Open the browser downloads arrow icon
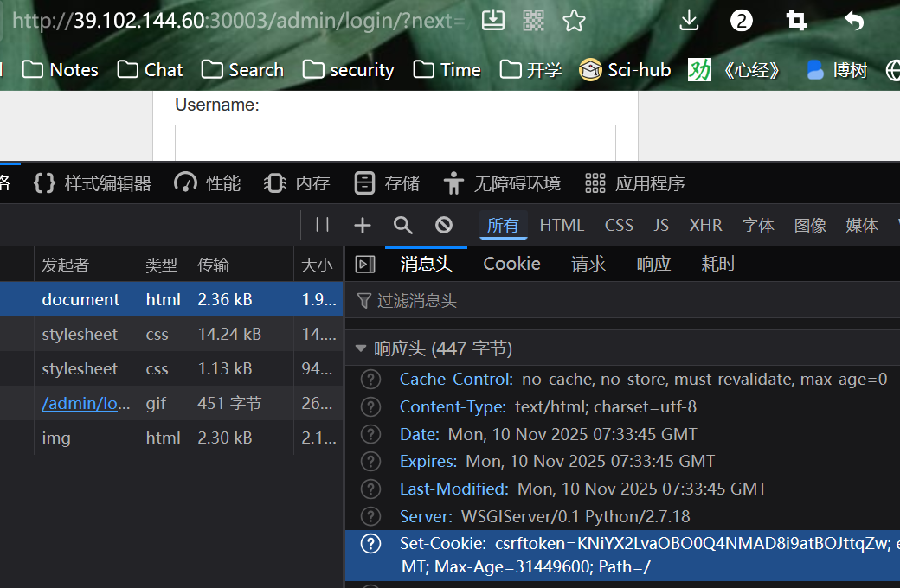Image resolution: width=900 pixels, height=588 pixels. pyautogui.click(x=689, y=21)
